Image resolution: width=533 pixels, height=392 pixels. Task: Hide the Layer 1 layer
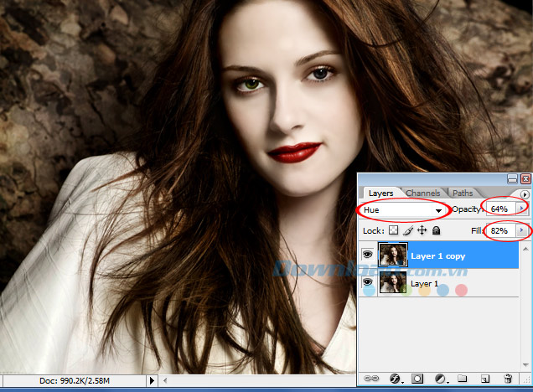[x=367, y=282]
